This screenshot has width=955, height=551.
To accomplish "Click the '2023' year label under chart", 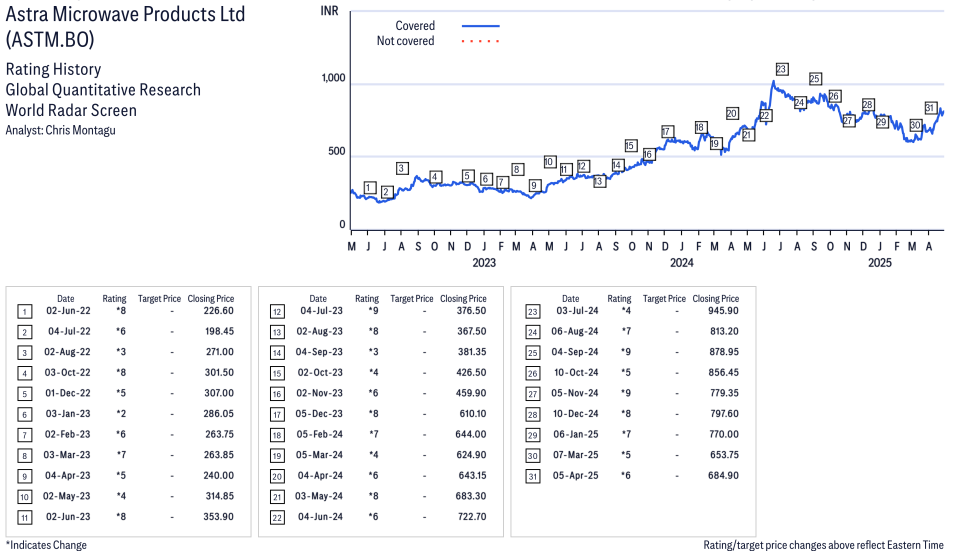I will pos(484,262).
